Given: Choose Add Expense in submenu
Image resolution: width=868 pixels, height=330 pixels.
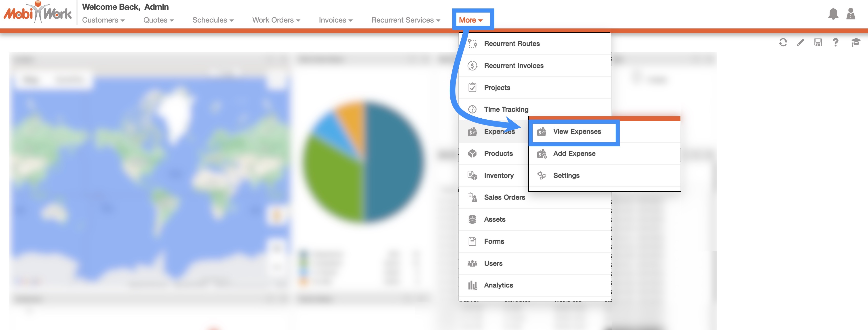Looking at the screenshot, I should pyautogui.click(x=574, y=154).
